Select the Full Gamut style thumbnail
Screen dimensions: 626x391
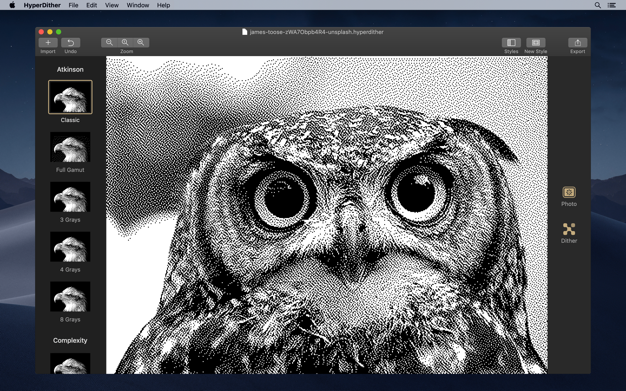(70, 147)
